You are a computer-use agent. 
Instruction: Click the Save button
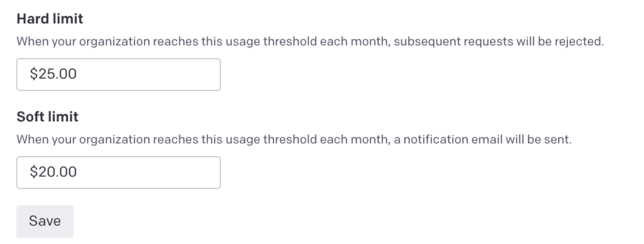(45, 221)
